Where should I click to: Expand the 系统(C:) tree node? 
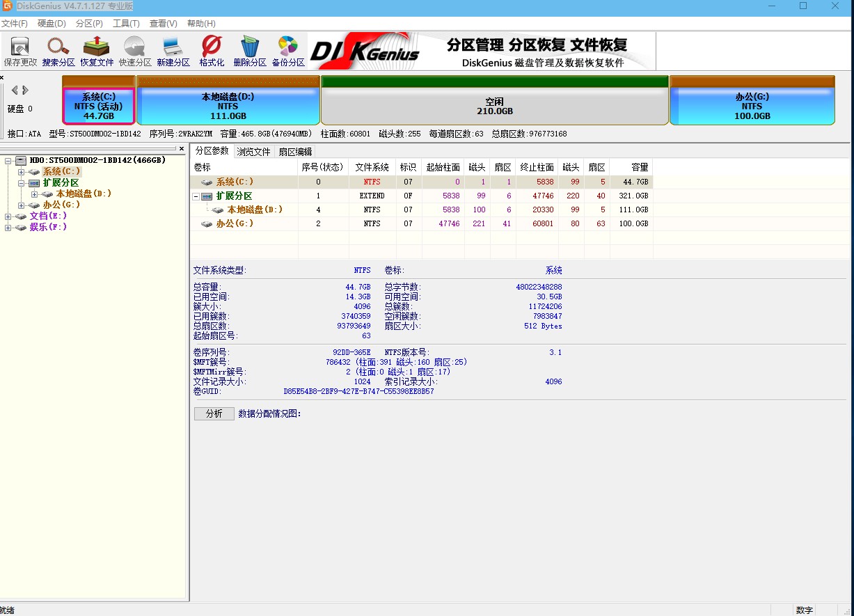(21, 171)
